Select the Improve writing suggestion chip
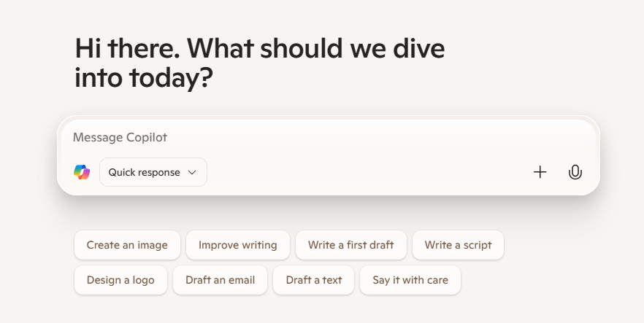Screen dimensions: 644x323 tap(238, 245)
